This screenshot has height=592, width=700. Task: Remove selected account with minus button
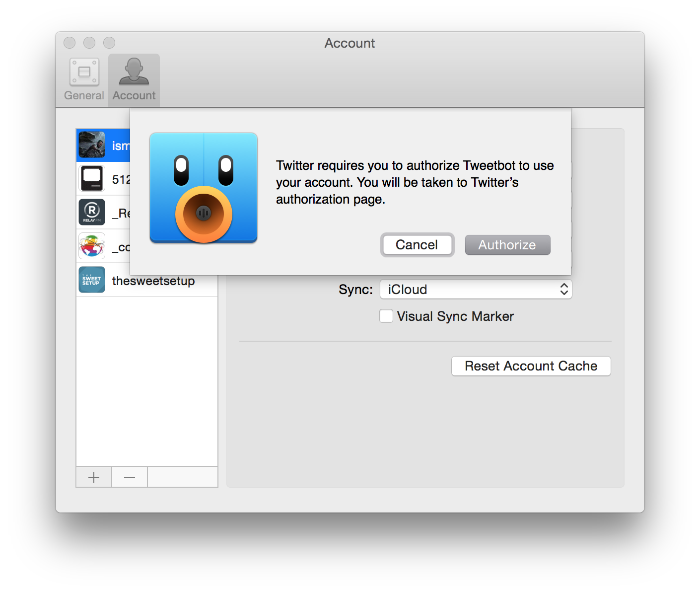click(130, 477)
